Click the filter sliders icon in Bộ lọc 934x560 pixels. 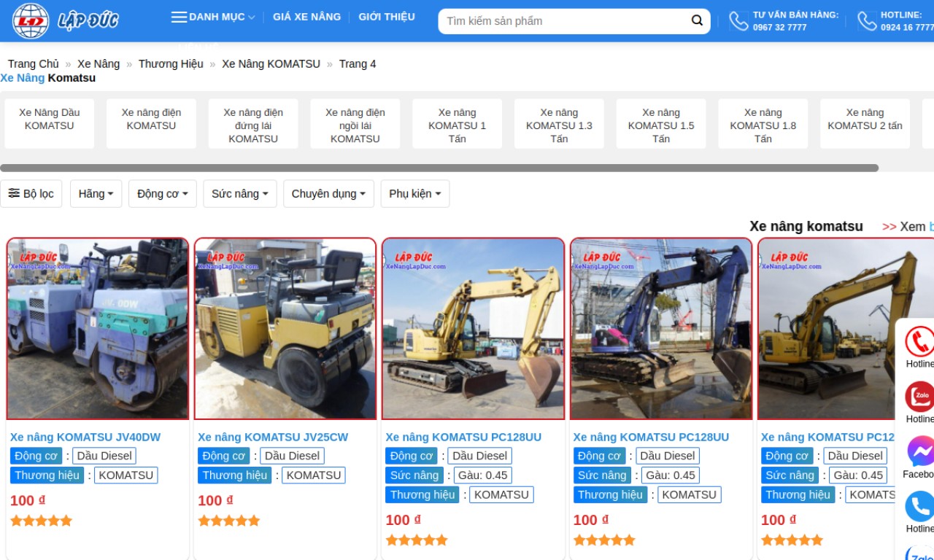(14, 193)
